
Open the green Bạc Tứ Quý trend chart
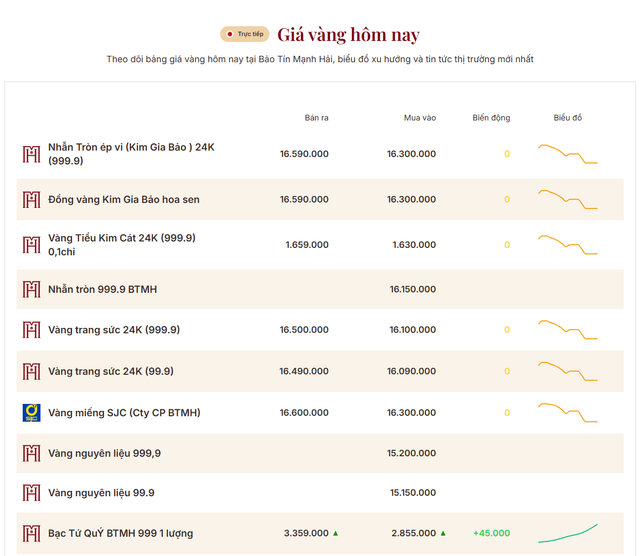(568, 534)
